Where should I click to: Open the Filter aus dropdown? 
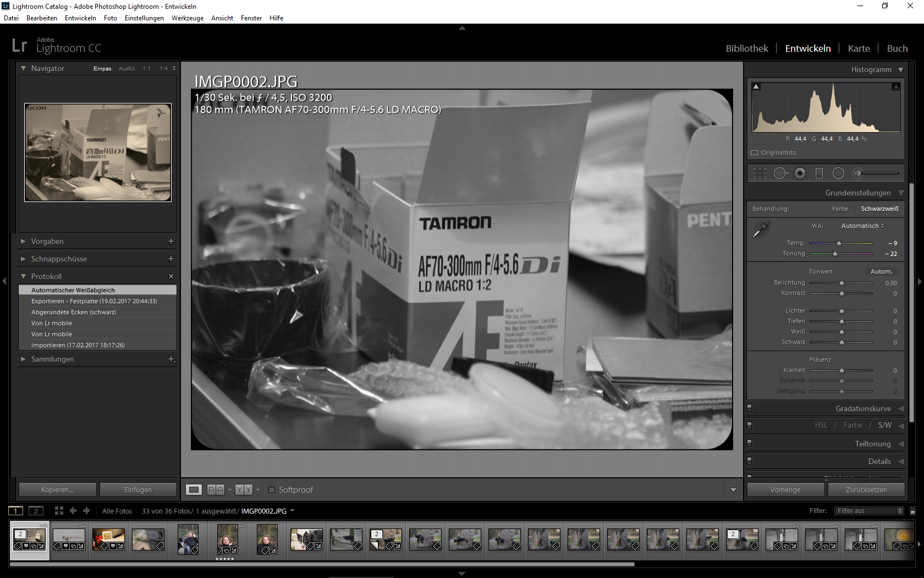click(869, 511)
